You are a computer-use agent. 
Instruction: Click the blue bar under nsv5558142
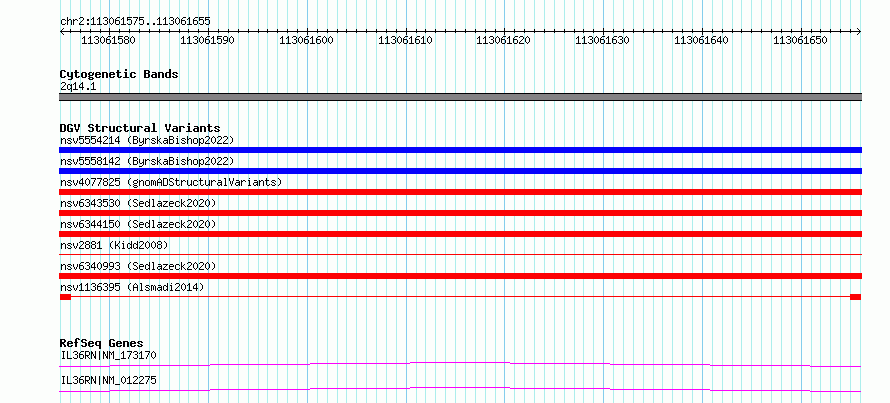pyautogui.click(x=460, y=171)
